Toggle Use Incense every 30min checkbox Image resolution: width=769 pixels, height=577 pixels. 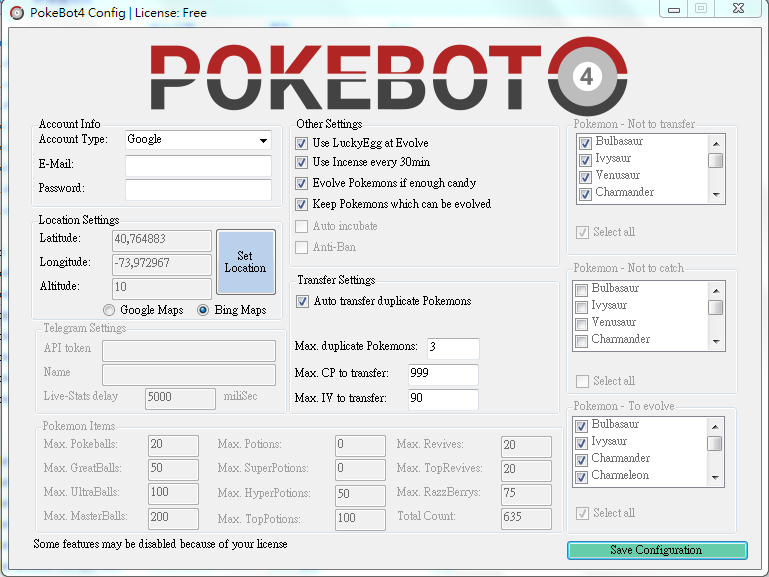pos(302,163)
